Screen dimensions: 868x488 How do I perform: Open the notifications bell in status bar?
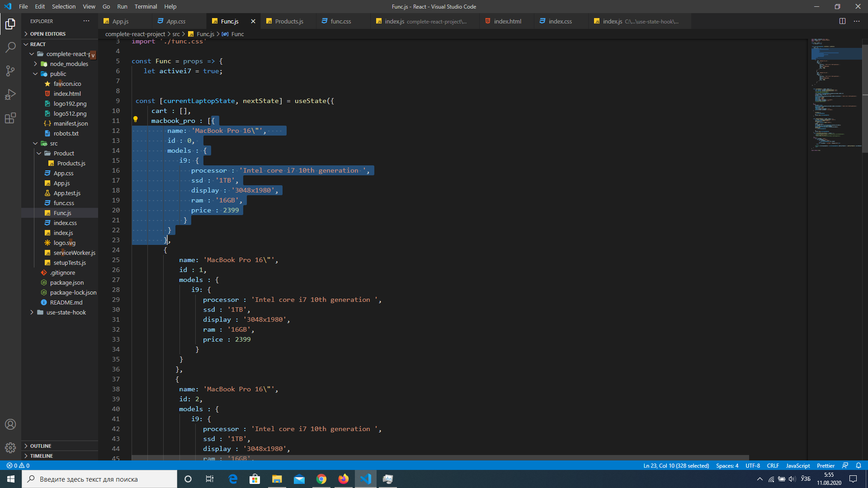859,465
